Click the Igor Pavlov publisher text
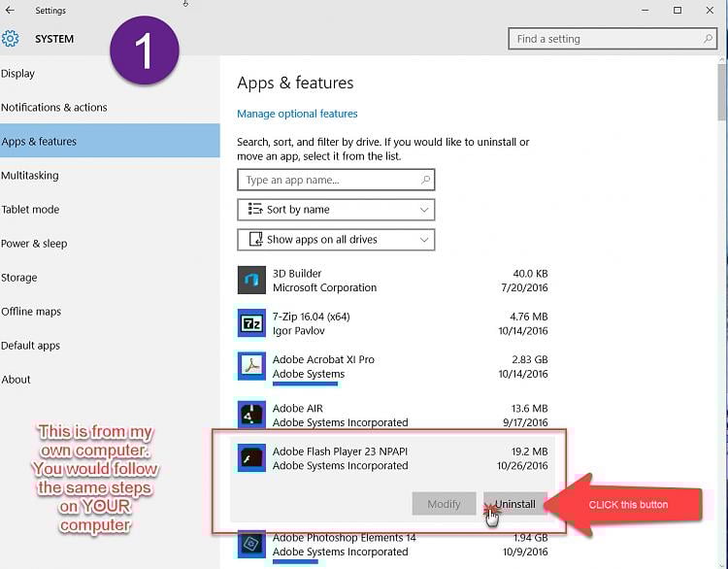Screen dimensions: 728x569 (x=299, y=331)
